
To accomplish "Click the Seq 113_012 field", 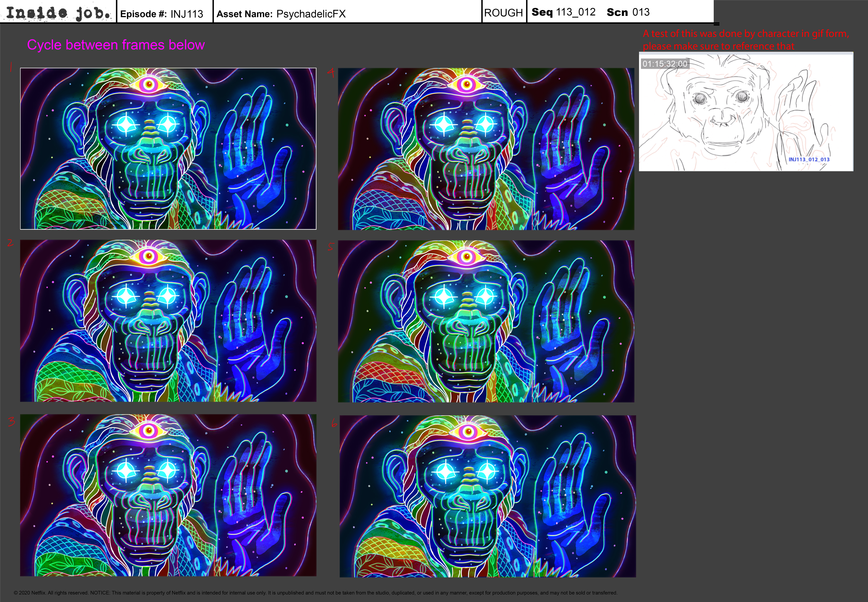I will coord(563,12).
